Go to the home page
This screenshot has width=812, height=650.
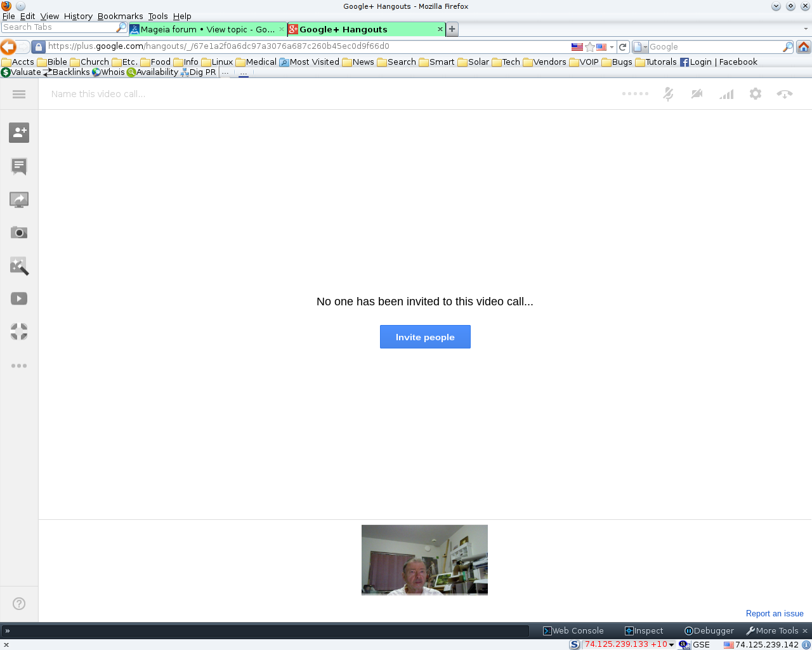804,47
